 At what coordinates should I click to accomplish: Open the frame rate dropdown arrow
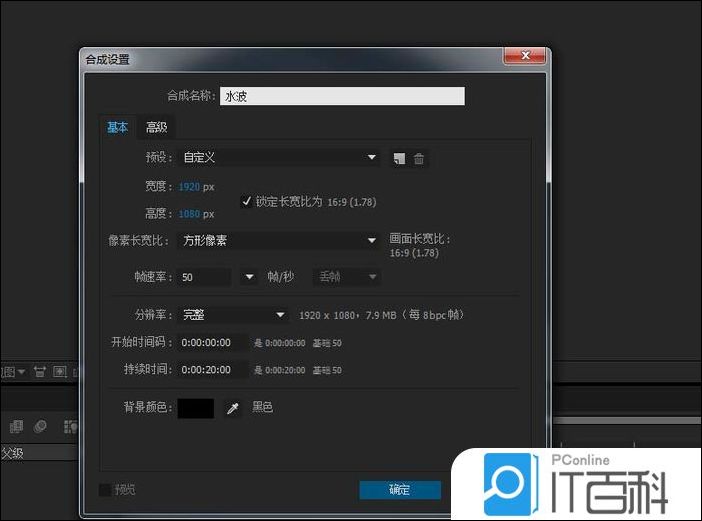click(x=249, y=278)
